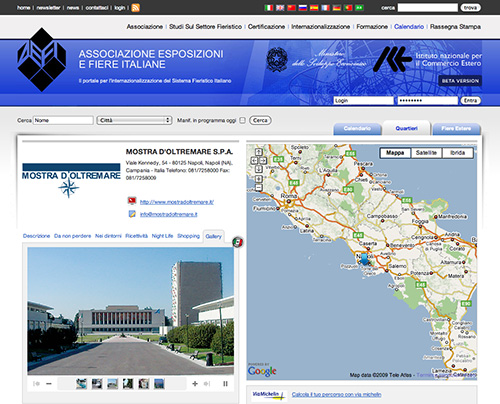
Task: Select the UK flag for English
Action: click(280, 8)
